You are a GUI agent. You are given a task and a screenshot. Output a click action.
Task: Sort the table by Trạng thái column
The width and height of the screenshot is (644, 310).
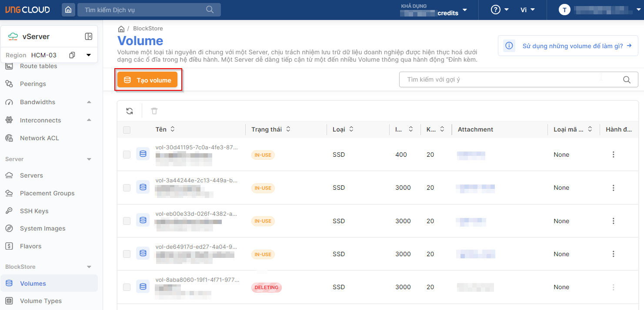click(288, 129)
